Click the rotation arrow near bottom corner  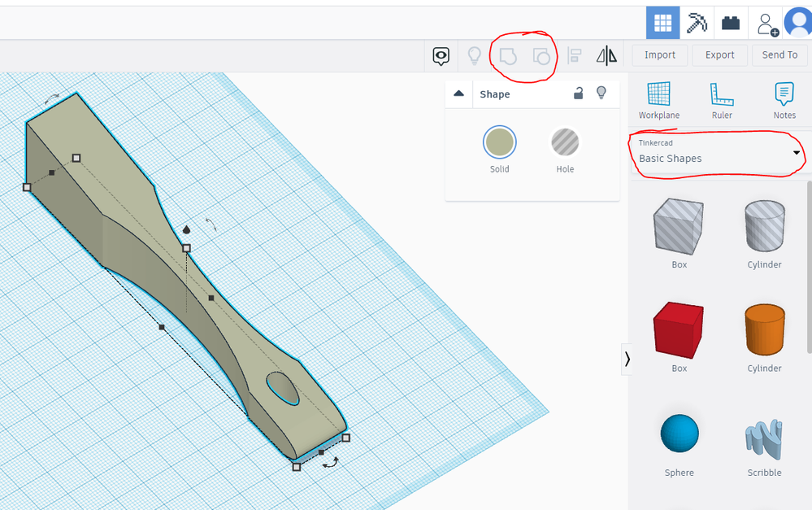pos(330,462)
